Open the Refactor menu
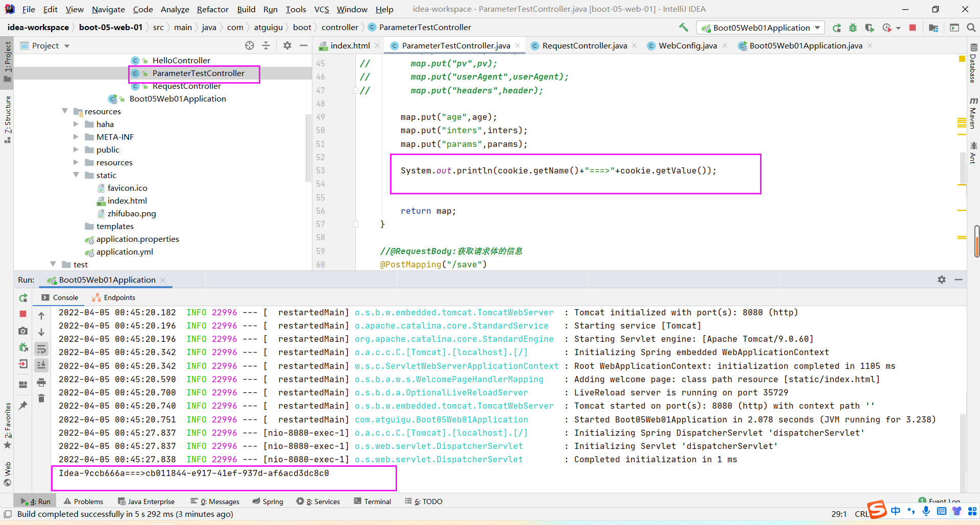Viewport: 980px width, 525px height. [x=212, y=9]
